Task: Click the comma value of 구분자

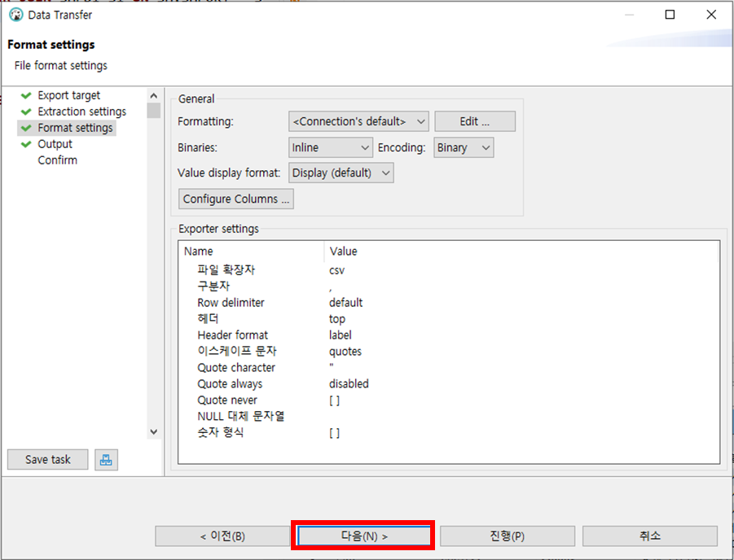Action: pos(331,290)
